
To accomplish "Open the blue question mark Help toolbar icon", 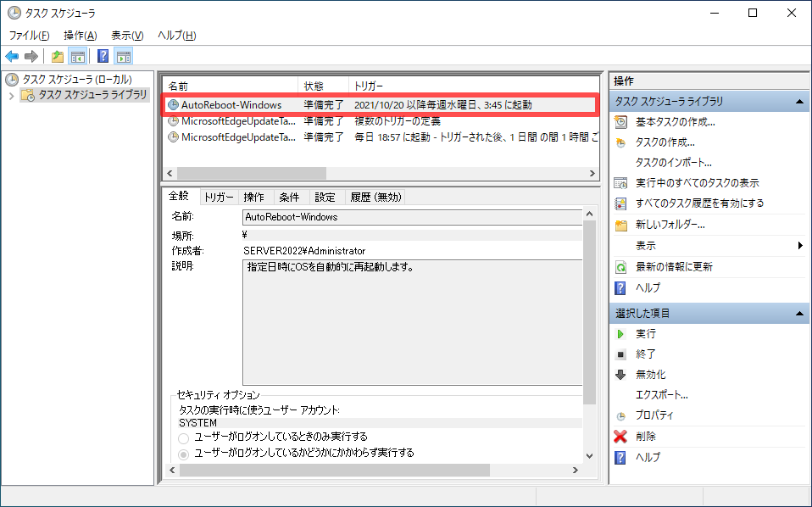I will (103, 56).
